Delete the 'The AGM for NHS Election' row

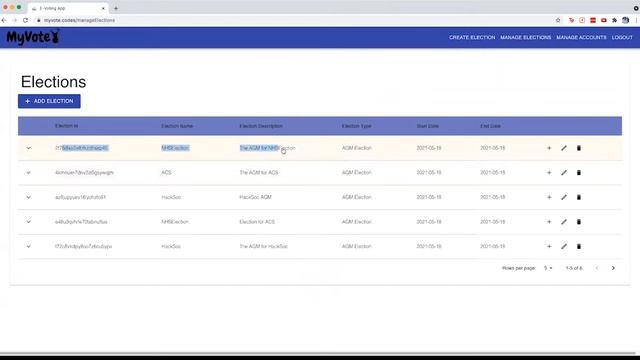coord(579,148)
